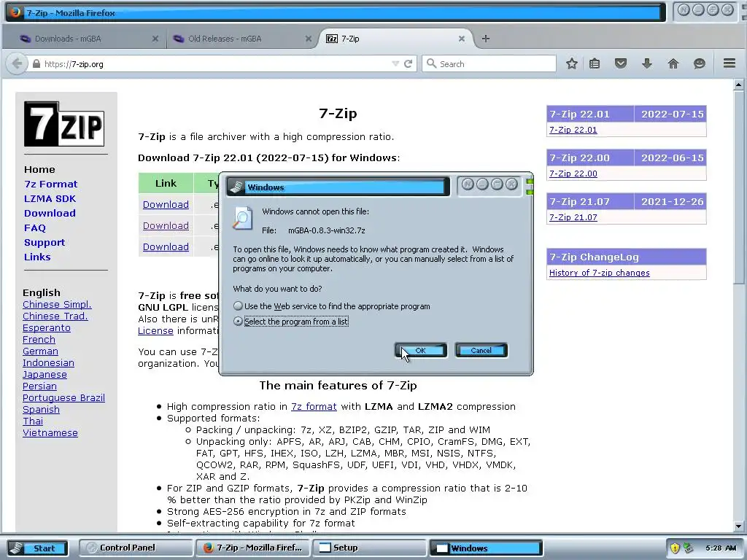Click the Firefox back arrow button
Screen dimensions: 747x560
pyautogui.click(x=17, y=64)
